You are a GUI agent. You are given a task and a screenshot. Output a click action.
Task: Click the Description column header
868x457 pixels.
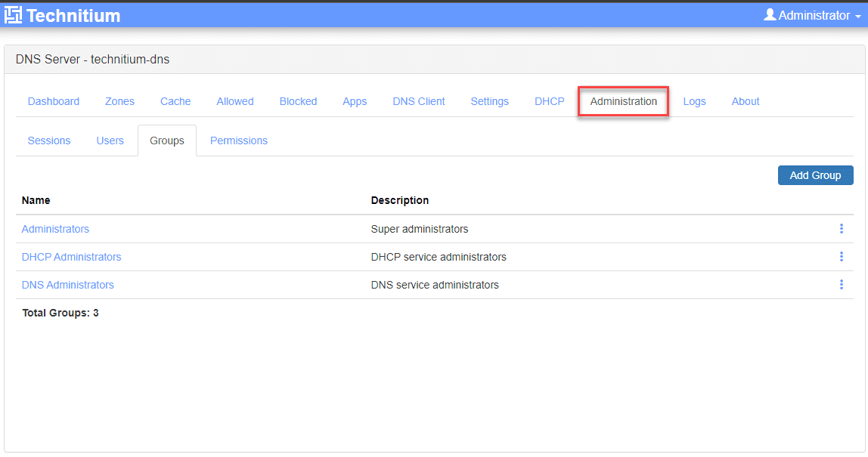(400, 200)
